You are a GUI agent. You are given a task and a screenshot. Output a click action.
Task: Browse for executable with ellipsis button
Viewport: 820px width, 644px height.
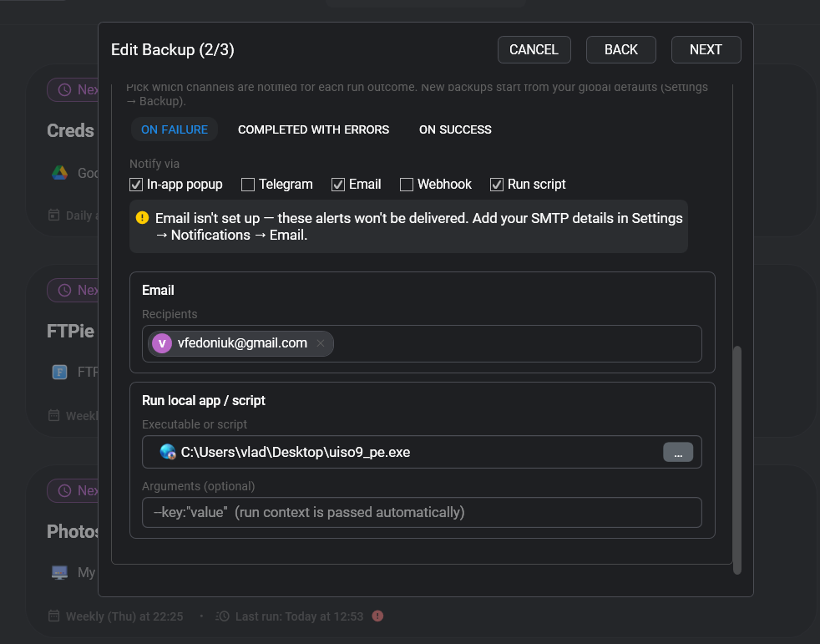pyautogui.click(x=678, y=452)
